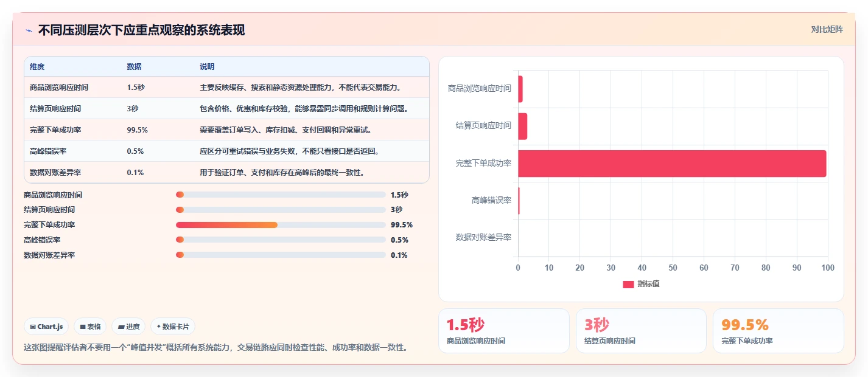Click the 数据对账差异率 progress bar
The height and width of the screenshot is (377, 868).
(x=281, y=255)
